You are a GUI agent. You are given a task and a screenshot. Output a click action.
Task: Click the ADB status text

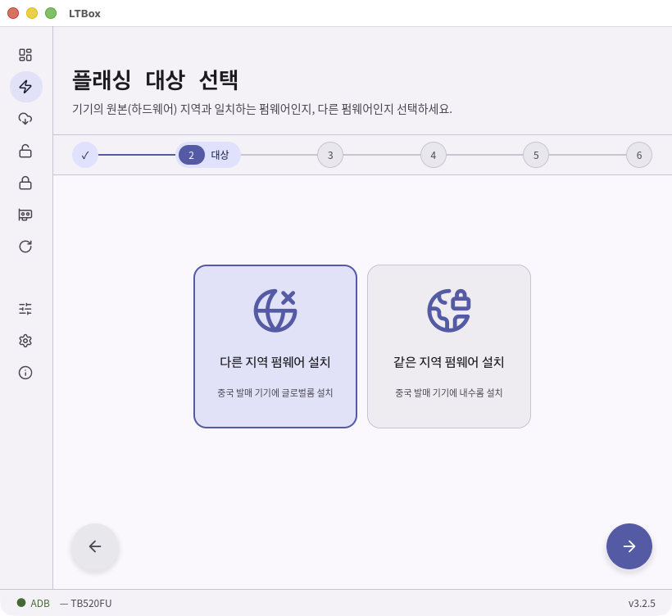click(40, 603)
